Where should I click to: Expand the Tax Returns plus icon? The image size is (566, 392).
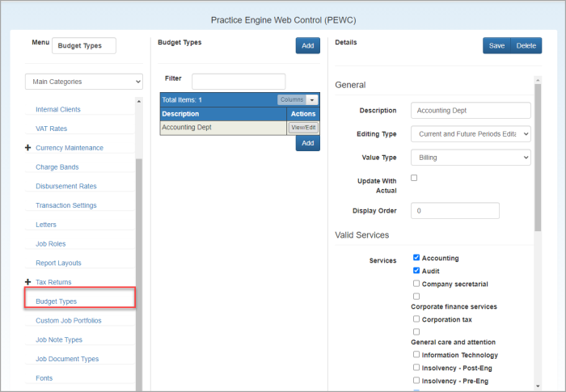pyautogui.click(x=28, y=282)
